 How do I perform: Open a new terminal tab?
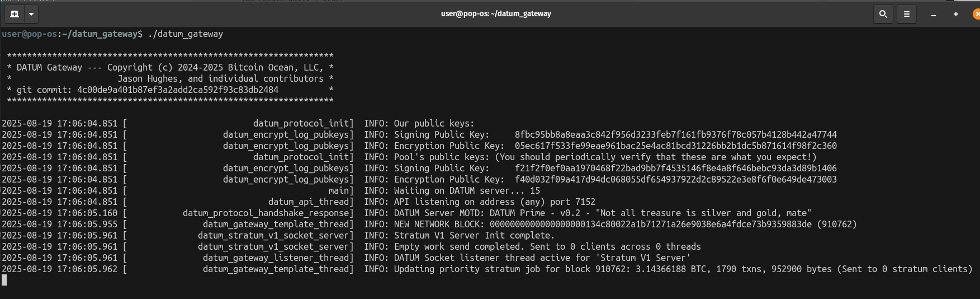click(x=15, y=14)
